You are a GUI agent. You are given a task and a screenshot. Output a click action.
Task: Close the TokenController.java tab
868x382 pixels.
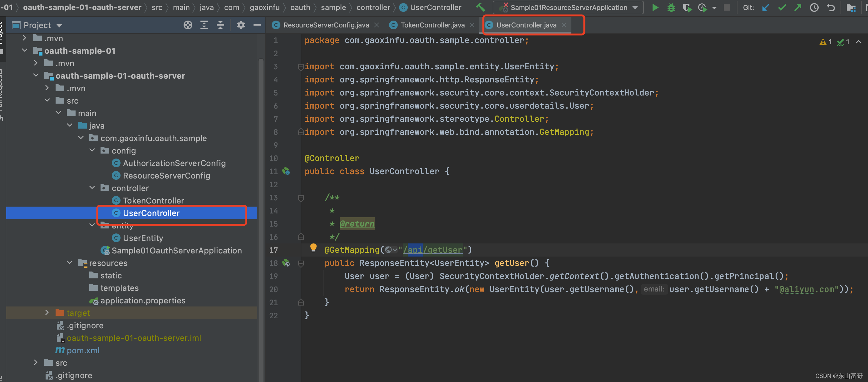point(472,25)
